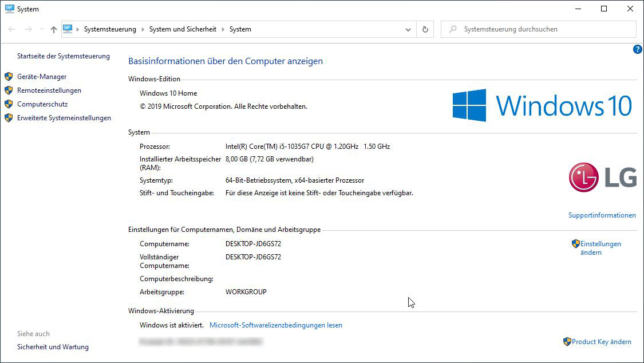
Task: Click shield icon next to Product Key ändern
Action: 567,342
